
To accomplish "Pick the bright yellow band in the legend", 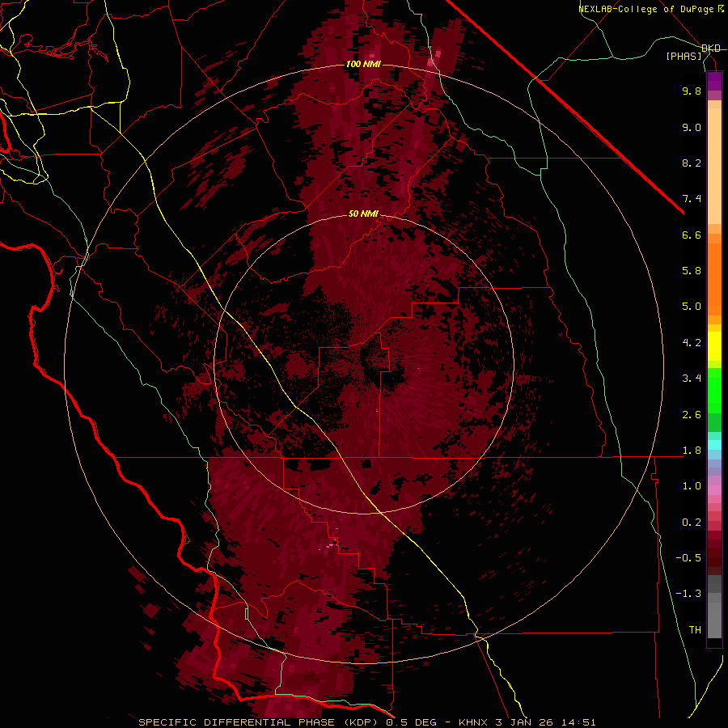I will coord(714,346).
